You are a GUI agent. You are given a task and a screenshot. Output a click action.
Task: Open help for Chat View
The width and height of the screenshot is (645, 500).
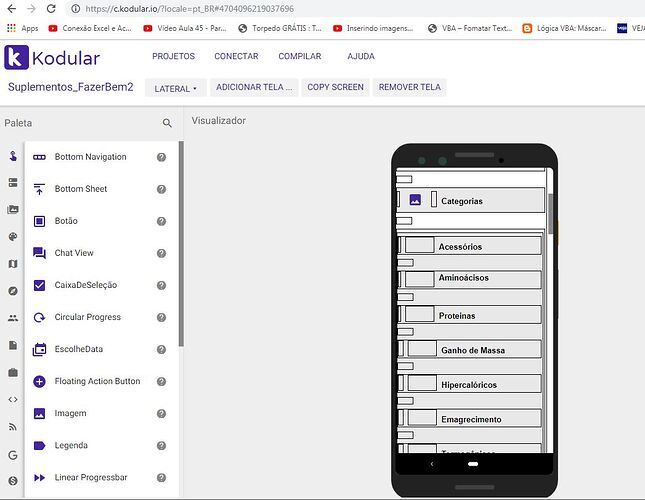click(x=161, y=253)
